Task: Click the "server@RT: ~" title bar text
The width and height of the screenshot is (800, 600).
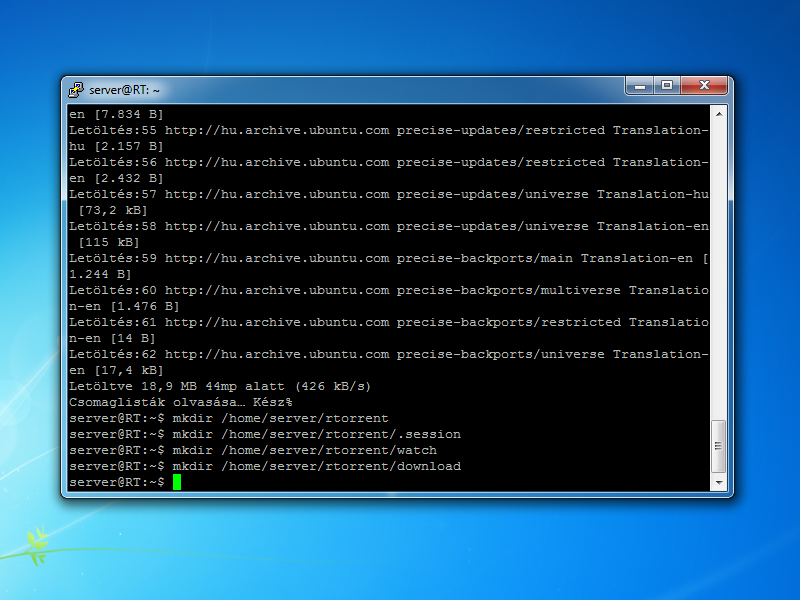Action: tap(124, 90)
